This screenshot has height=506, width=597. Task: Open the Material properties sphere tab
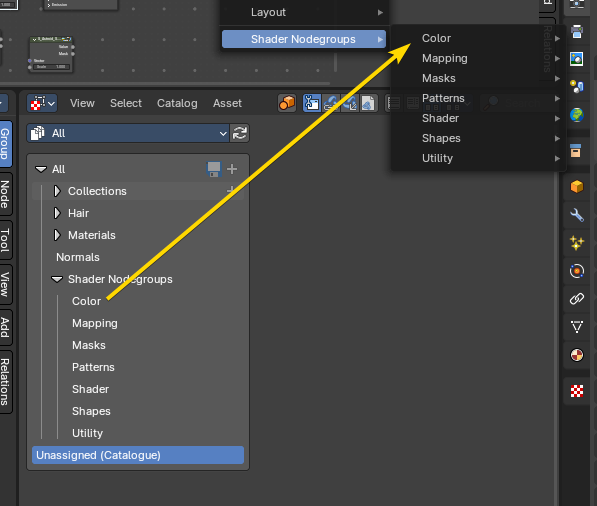[576, 355]
